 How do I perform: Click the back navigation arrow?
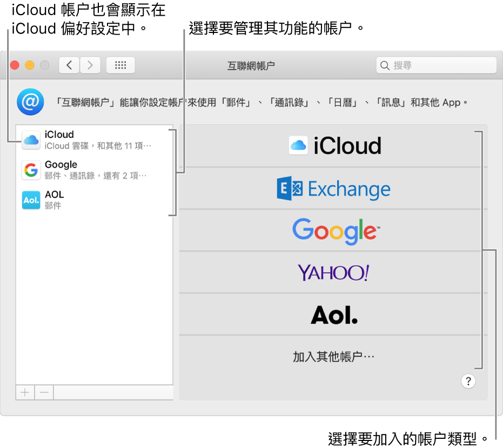(69, 65)
